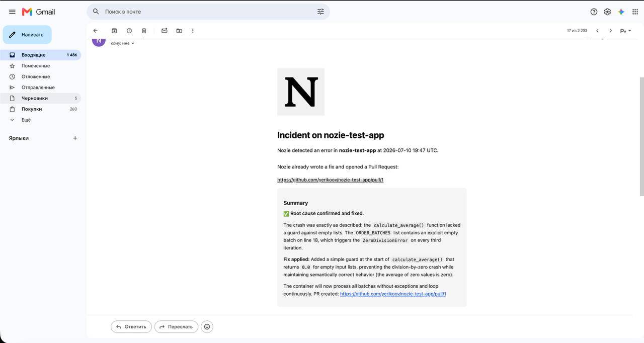
Task: Click the '0.0' code text
Action: pos(306,267)
